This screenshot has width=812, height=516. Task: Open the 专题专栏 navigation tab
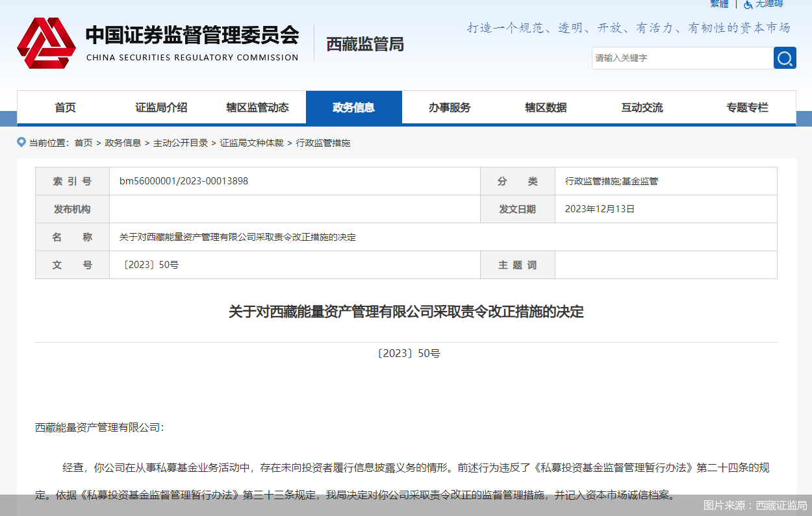point(747,108)
